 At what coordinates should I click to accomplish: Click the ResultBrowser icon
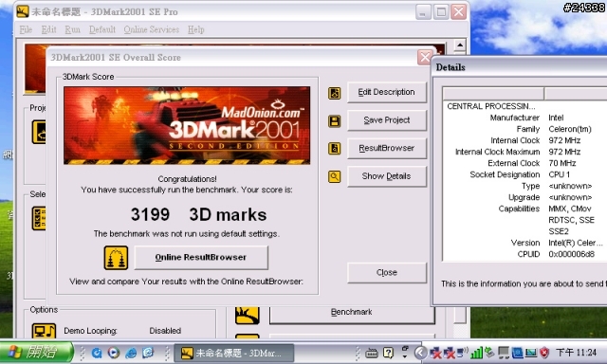click(335, 149)
